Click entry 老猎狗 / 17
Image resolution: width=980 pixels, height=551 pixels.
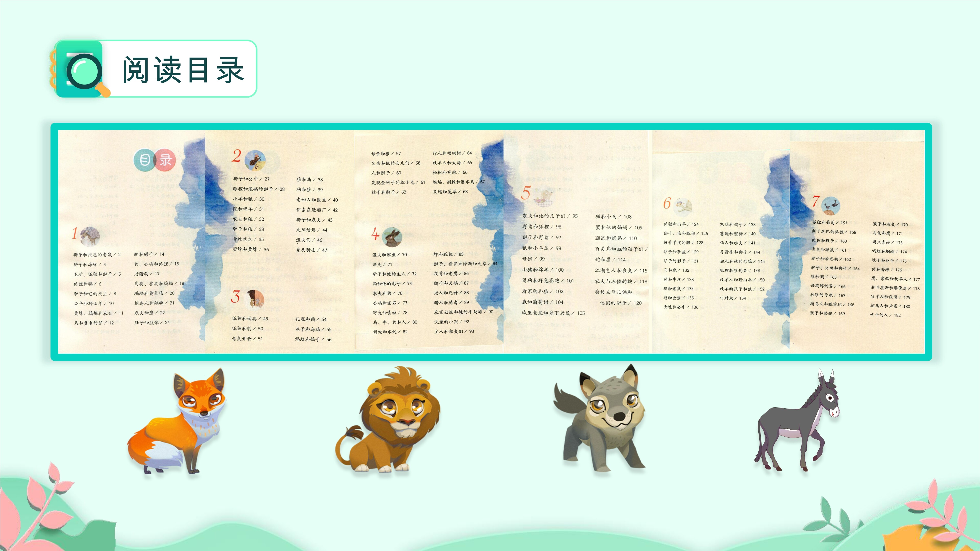coord(147,274)
